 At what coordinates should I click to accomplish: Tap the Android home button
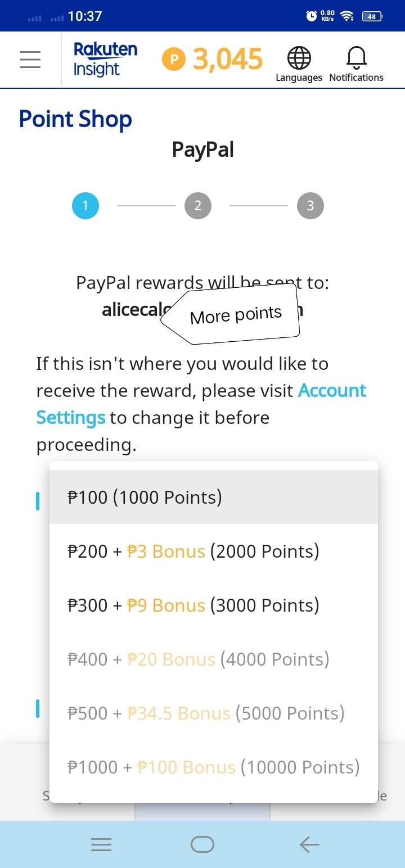pyautogui.click(x=202, y=844)
